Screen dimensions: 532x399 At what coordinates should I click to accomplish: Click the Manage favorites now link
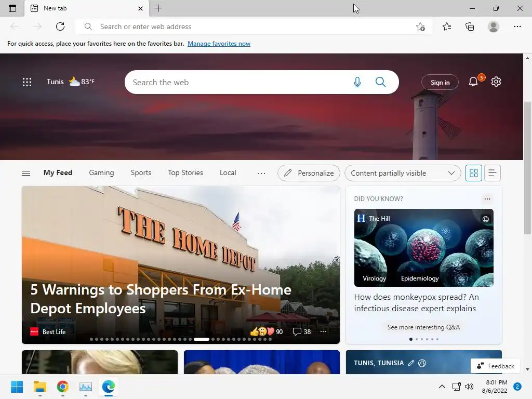[x=219, y=44]
